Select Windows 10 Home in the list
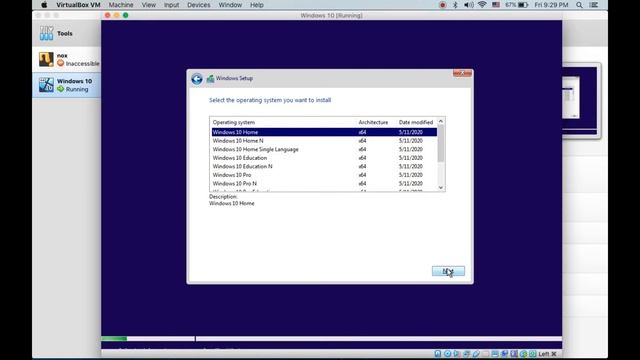The image size is (640, 360). 324,132
